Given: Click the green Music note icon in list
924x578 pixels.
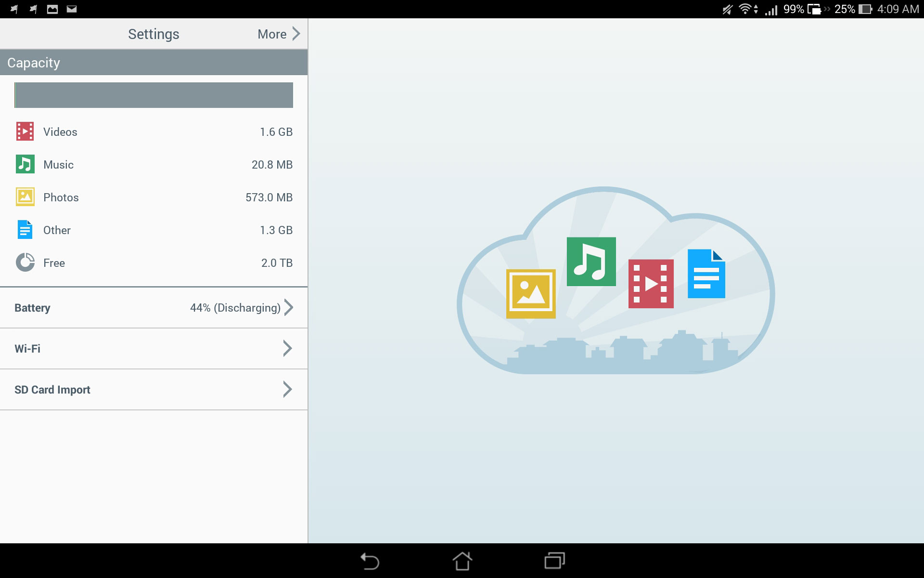Looking at the screenshot, I should (25, 164).
